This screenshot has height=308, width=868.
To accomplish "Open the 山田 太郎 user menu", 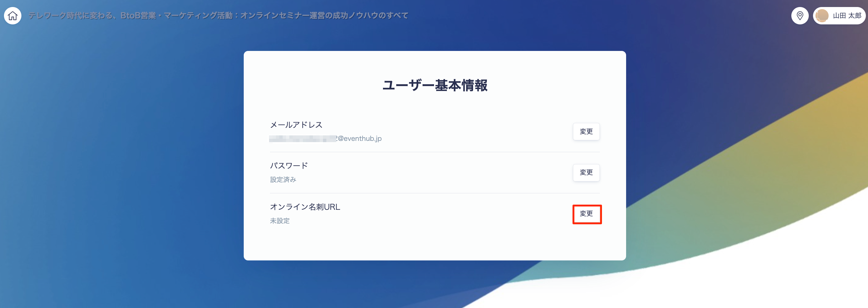I will [846, 16].
